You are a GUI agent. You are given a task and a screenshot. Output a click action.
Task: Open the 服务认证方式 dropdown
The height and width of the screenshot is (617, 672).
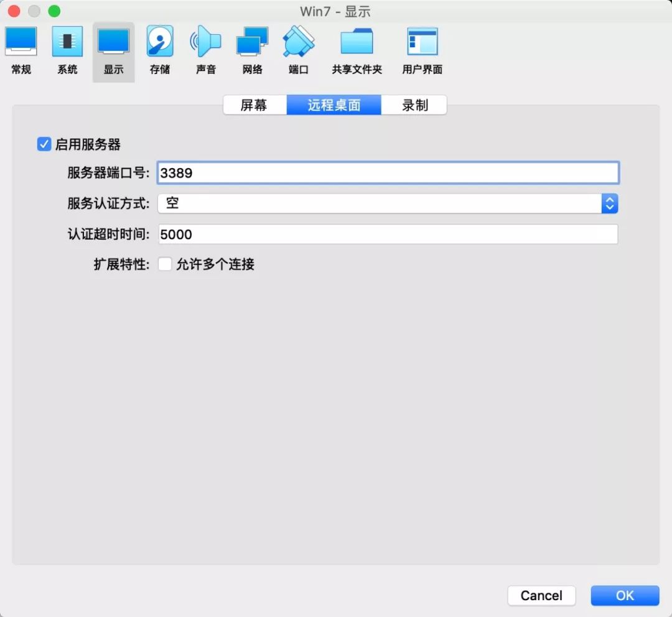[388, 203]
